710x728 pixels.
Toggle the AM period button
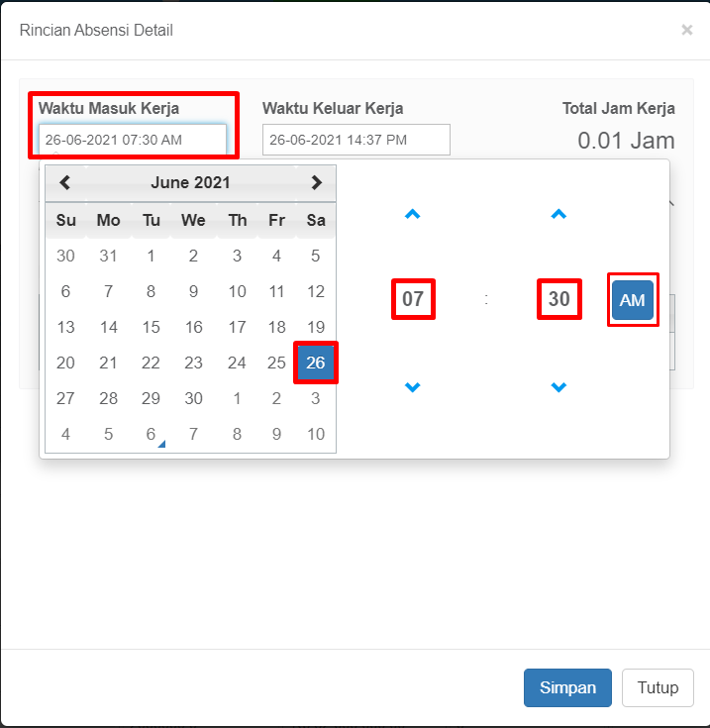coord(633,300)
